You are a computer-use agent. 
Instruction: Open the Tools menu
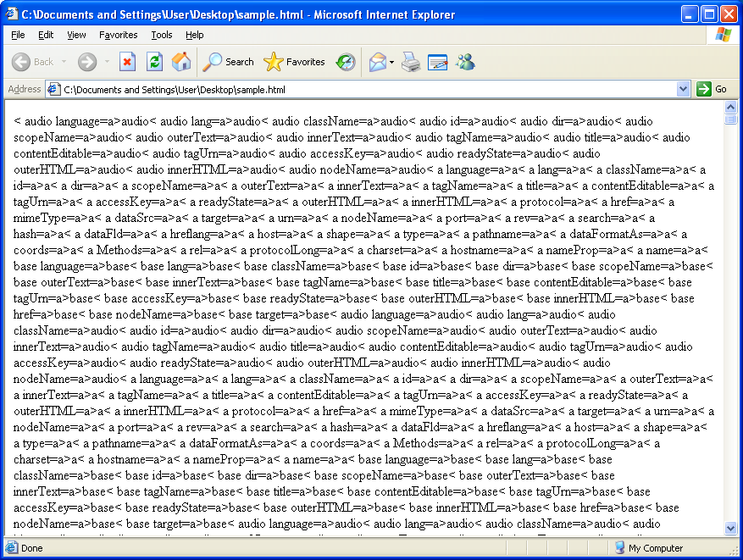point(162,35)
